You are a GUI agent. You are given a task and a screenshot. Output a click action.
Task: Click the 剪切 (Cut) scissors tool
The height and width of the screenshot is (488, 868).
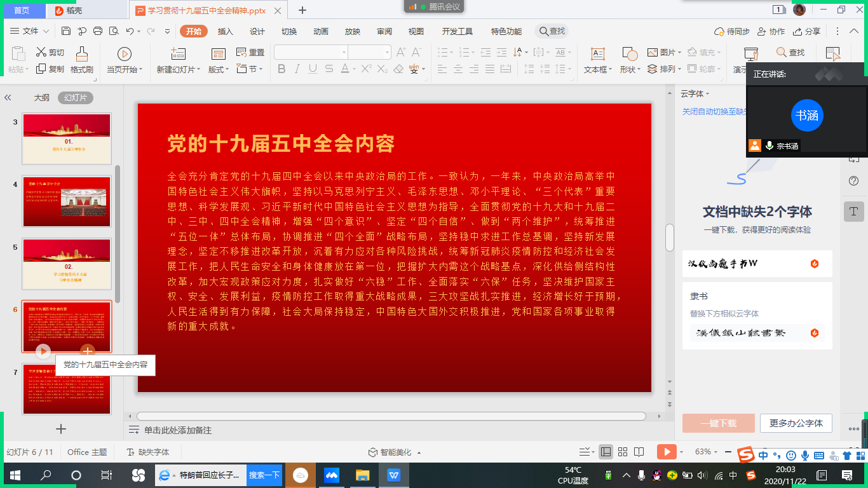tap(50, 52)
